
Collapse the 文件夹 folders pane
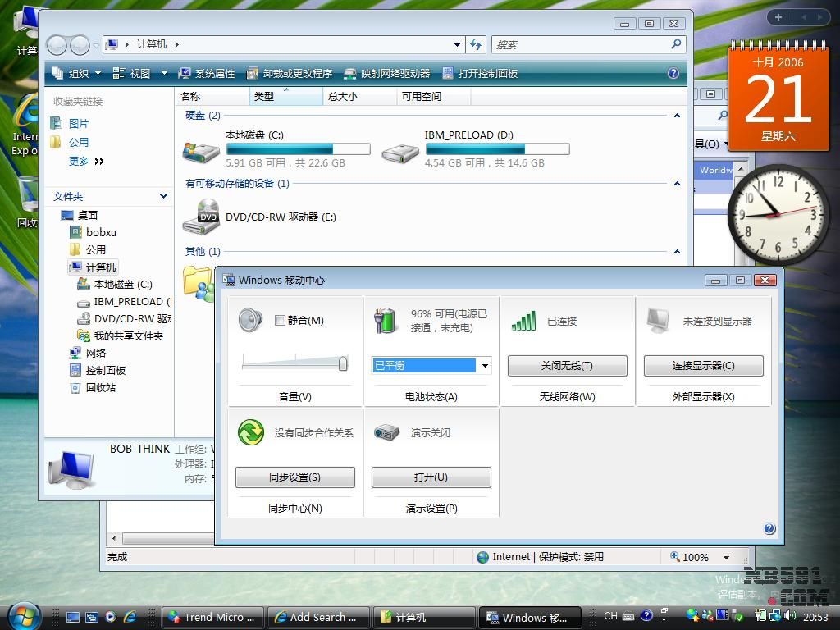pyautogui.click(x=163, y=196)
